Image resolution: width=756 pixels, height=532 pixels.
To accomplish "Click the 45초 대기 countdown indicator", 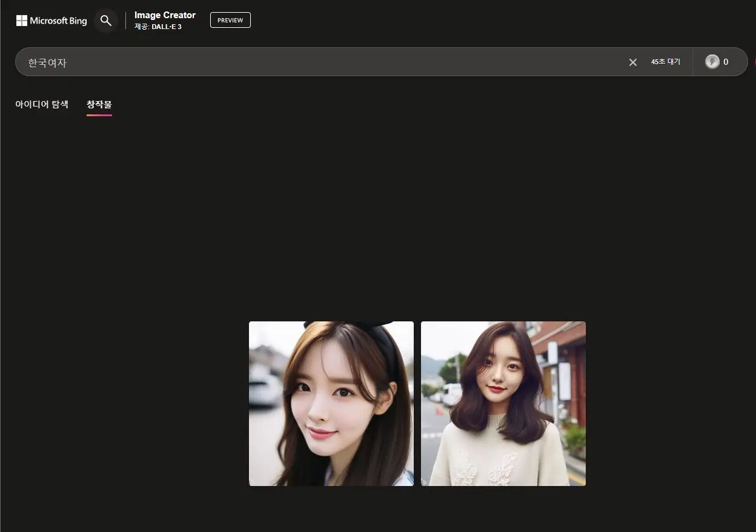I will click(x=666, y=62).
